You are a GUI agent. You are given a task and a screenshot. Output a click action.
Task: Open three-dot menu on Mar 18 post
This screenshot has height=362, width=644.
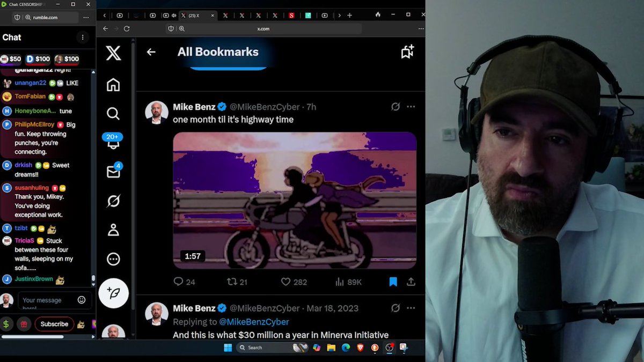pos(411,308)
